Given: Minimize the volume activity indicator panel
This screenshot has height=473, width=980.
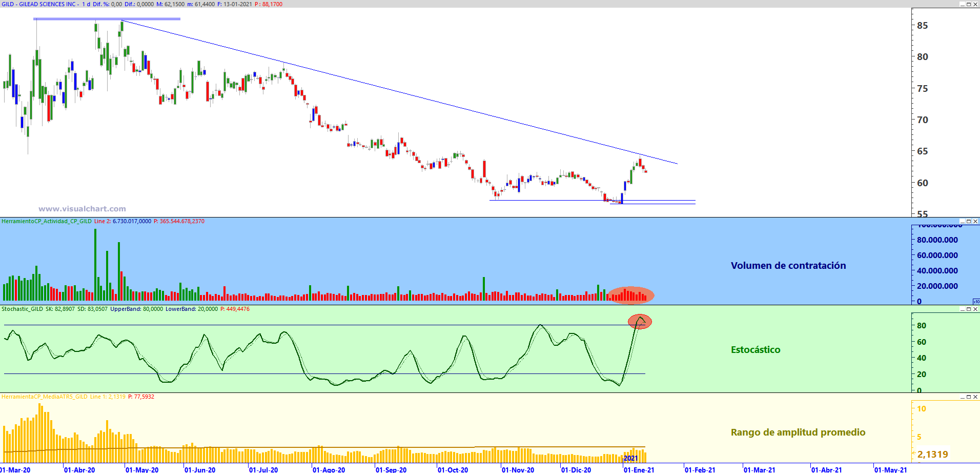Looking at the screenshot, I should tap(962, 221).
